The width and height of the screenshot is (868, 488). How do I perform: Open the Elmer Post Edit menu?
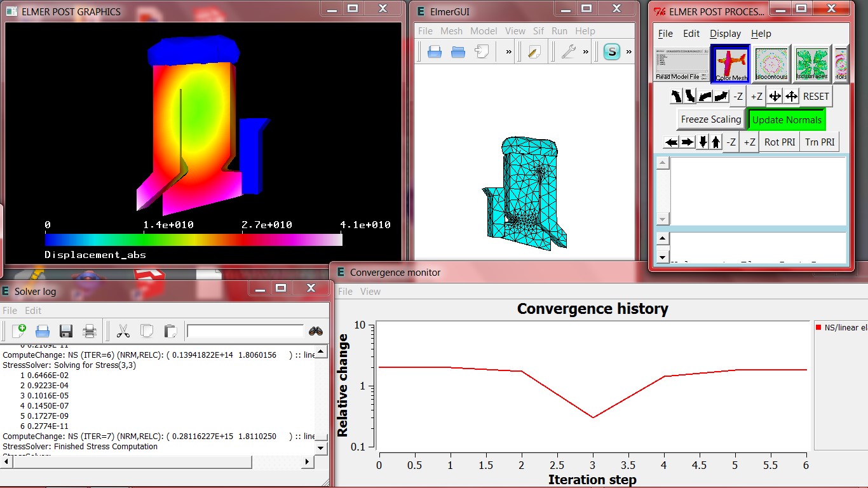pos(691,34)
